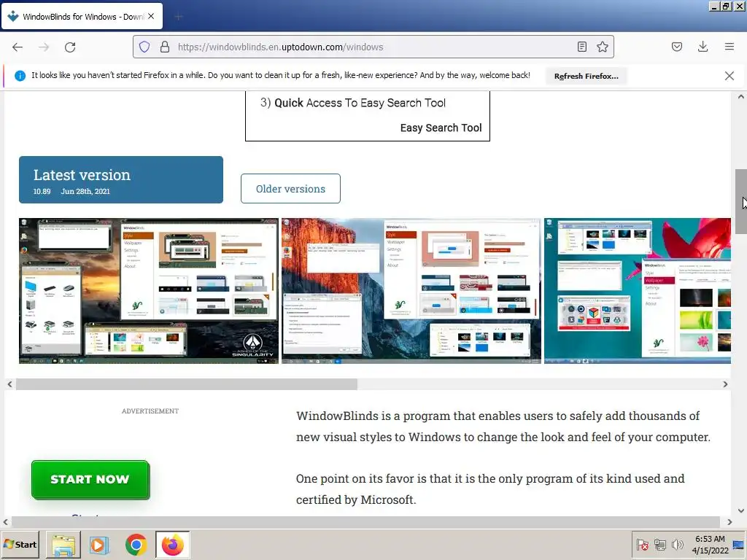The image size is (747, 560).
Task: Click the START NOW advertisement button
Action: click(x=90, y=480)
